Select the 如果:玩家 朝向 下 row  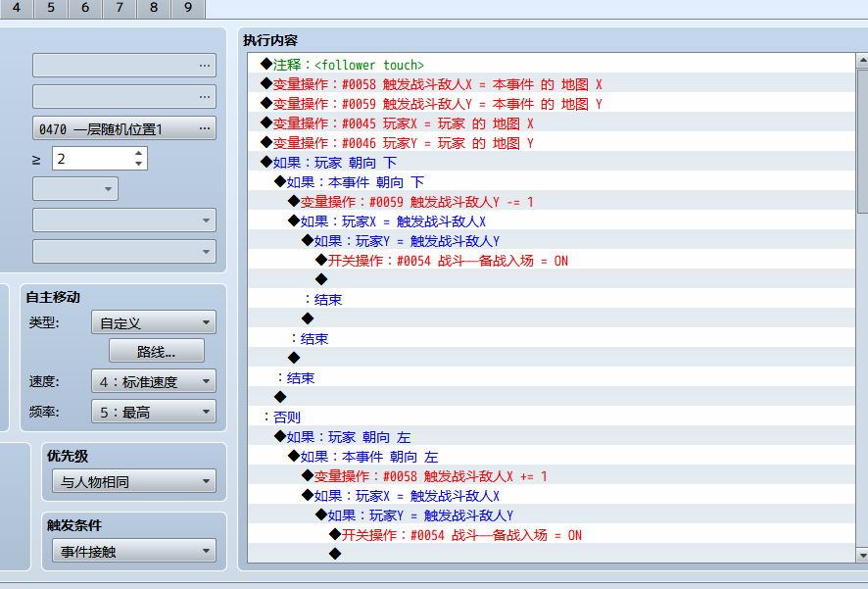pyautogui.click(x=552, y=163)
